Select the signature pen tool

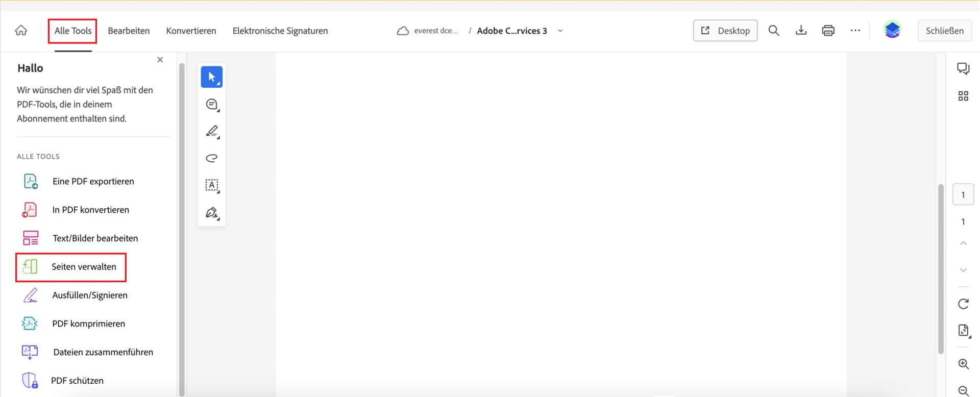click(212, 212)
